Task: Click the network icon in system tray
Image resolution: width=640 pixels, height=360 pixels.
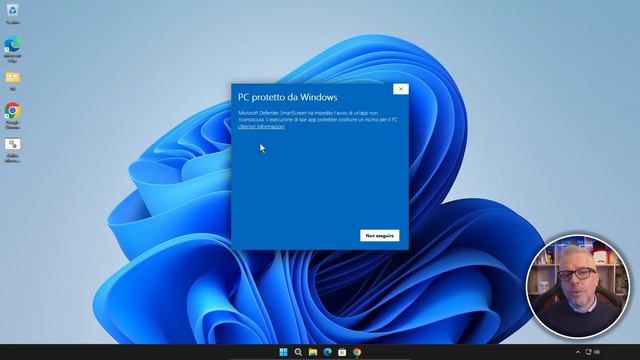Action: (x=589, y=352)
